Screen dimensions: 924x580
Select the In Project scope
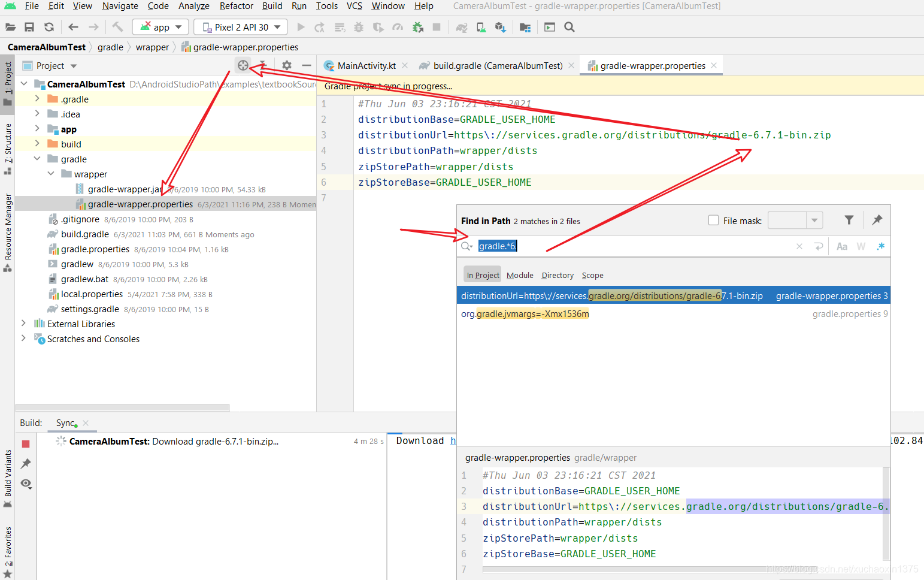[x=482, y=275]
